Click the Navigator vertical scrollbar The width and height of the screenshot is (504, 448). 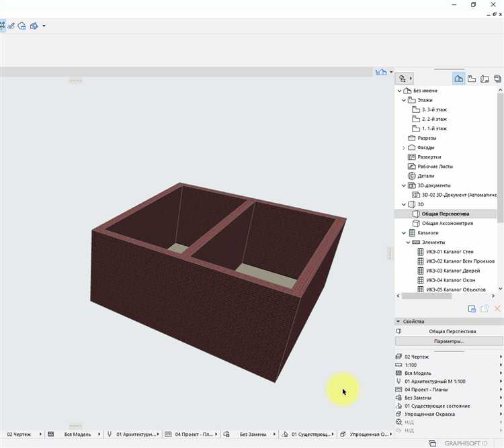pos(500,157)
